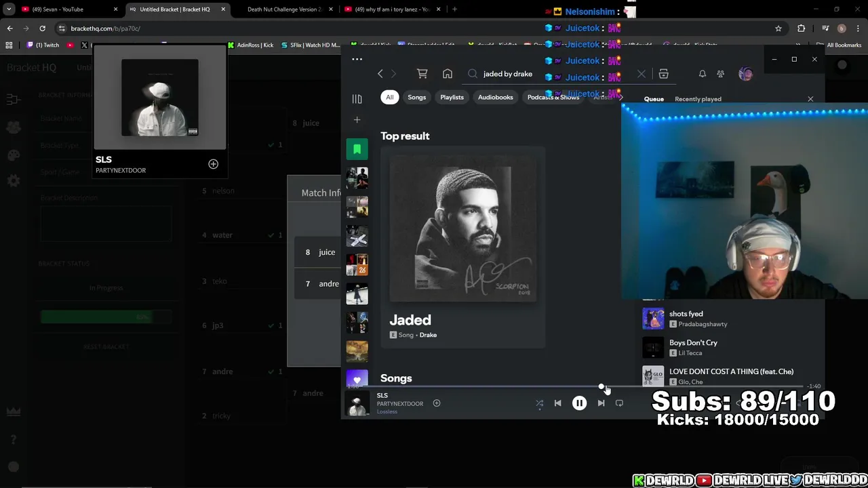
Task: Open Friend Activity icon
Action: [x=721, y=74]
